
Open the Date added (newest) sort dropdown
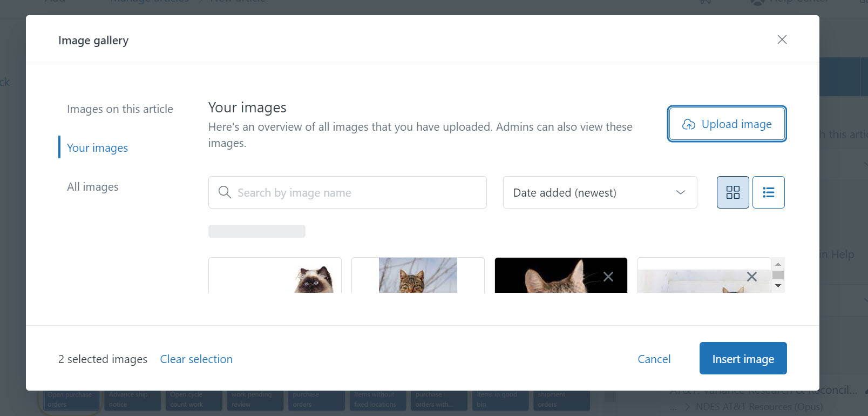(x=600, y=192)
